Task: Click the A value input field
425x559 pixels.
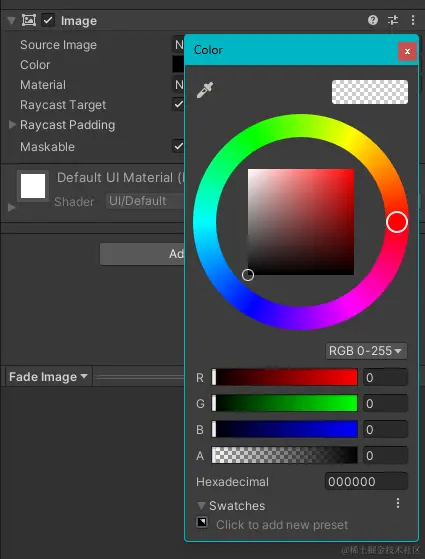Action: tap(385, 455)
